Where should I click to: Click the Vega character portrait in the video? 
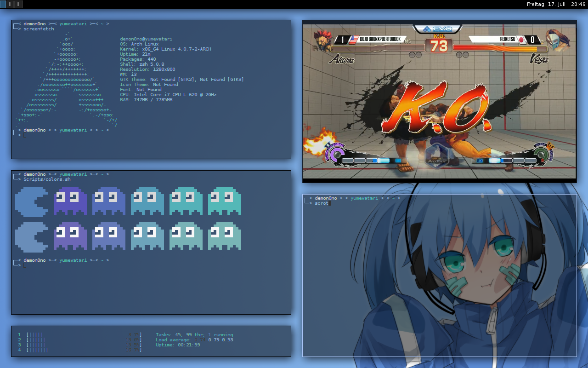coord(557,40)
